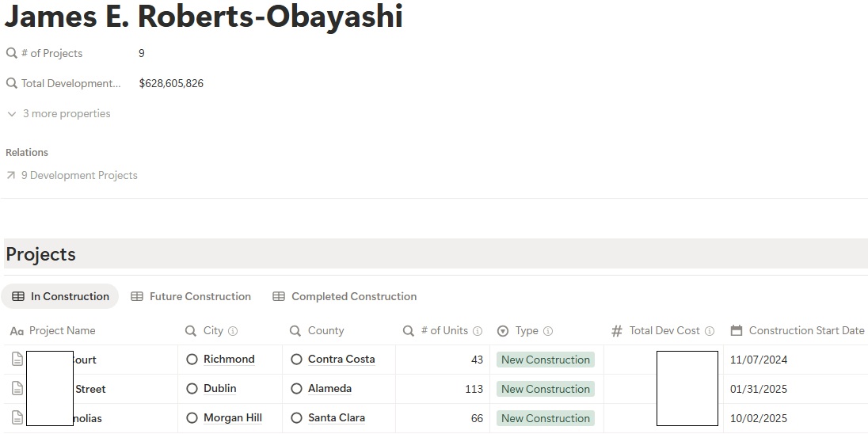Click the dropdown circle icon in Type header

click(x=503, y=331)
